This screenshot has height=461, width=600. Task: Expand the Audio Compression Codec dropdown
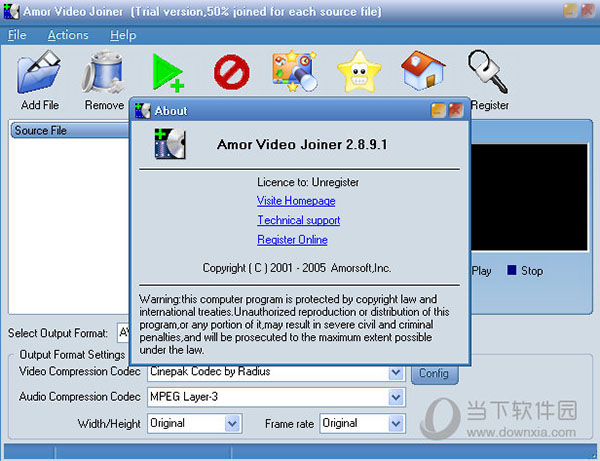[396, 397]
